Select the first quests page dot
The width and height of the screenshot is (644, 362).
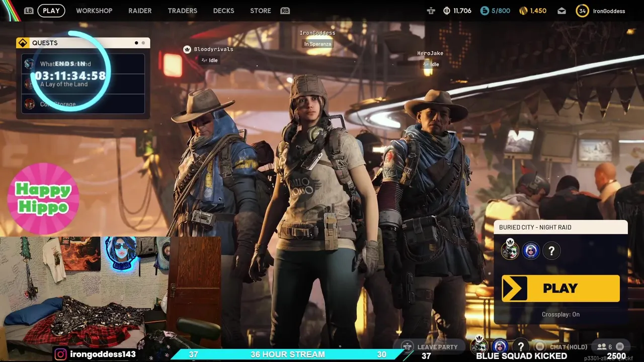pos(136,43)
